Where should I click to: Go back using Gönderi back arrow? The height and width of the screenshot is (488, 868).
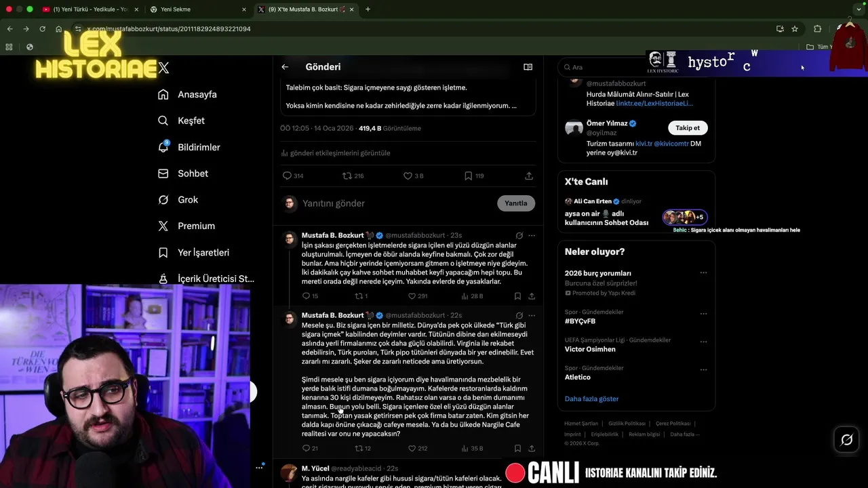[x=285, y=67]
